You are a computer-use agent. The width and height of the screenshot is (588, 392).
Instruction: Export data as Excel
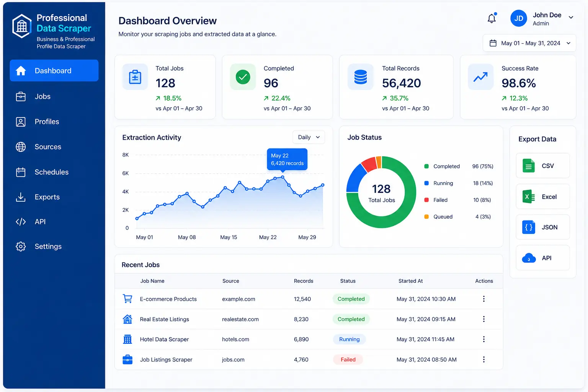(543, 197)
